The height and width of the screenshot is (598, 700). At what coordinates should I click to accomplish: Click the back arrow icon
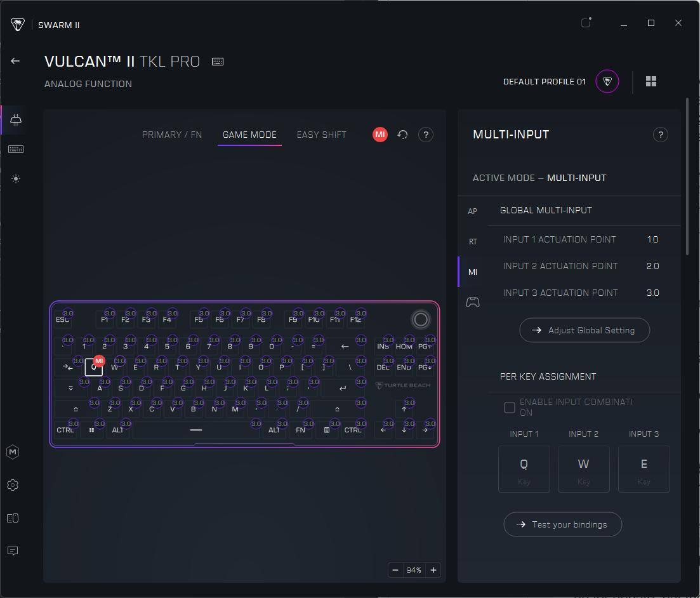pyautogui.click(x=15, y=61)
